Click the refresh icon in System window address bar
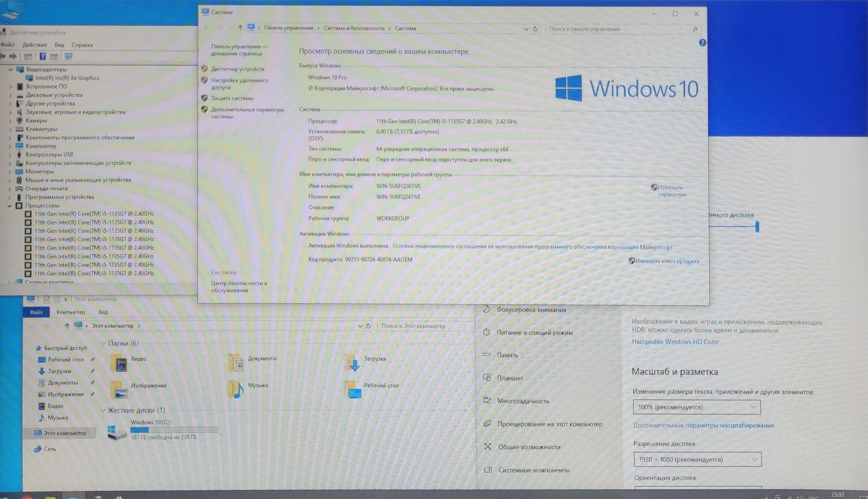This screenshot has height=499, width=868. click(x=535, y=29)
